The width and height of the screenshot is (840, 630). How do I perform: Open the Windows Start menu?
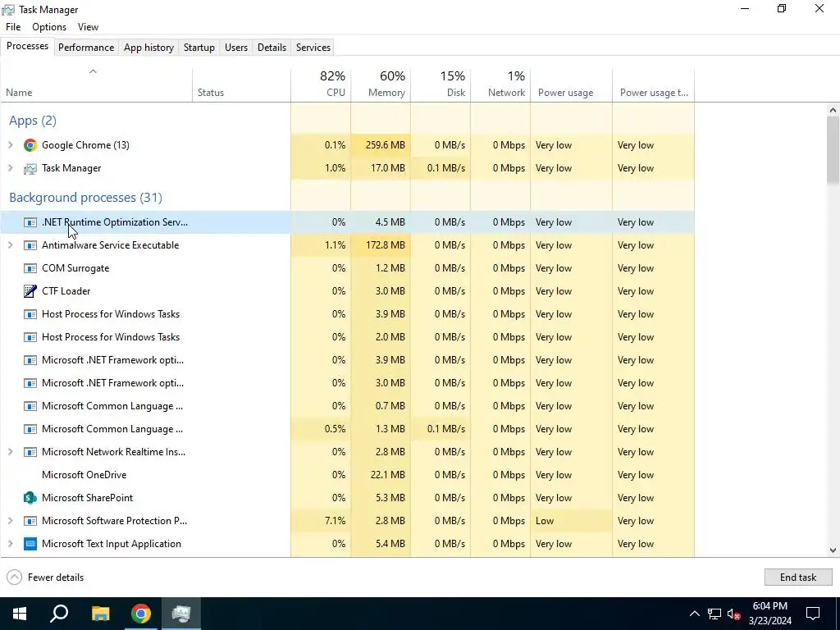point(20,614)
